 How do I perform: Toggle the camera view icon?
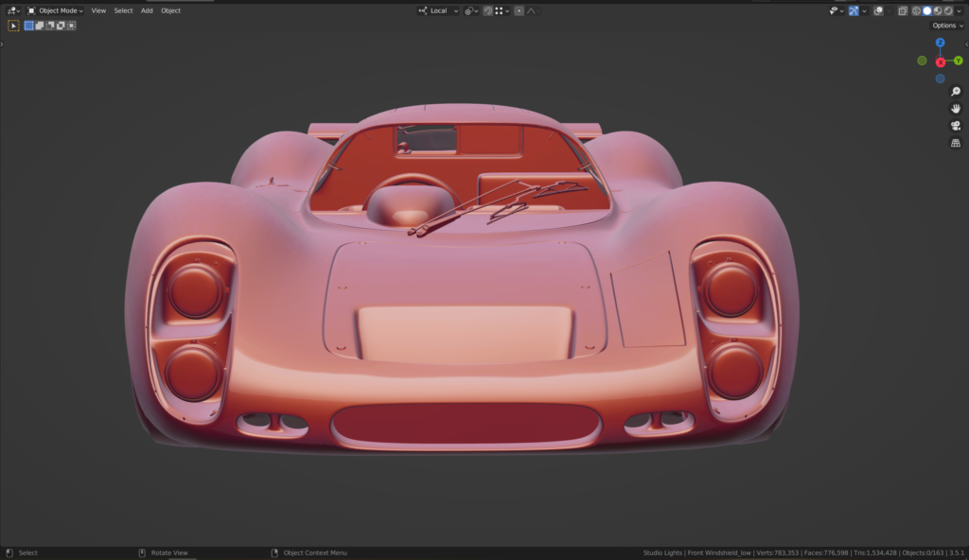coord(956,126)
